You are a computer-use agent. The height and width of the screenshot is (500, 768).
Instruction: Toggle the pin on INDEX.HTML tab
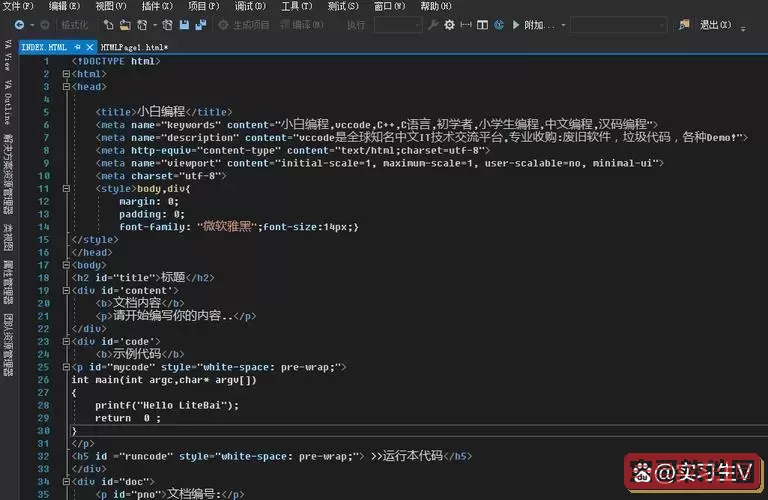coord(78,46)
